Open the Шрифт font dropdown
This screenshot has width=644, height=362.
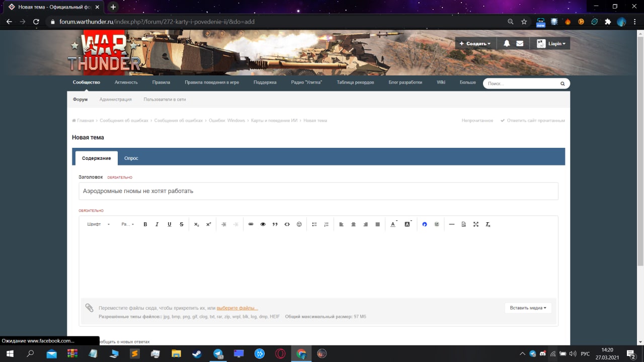98,224
